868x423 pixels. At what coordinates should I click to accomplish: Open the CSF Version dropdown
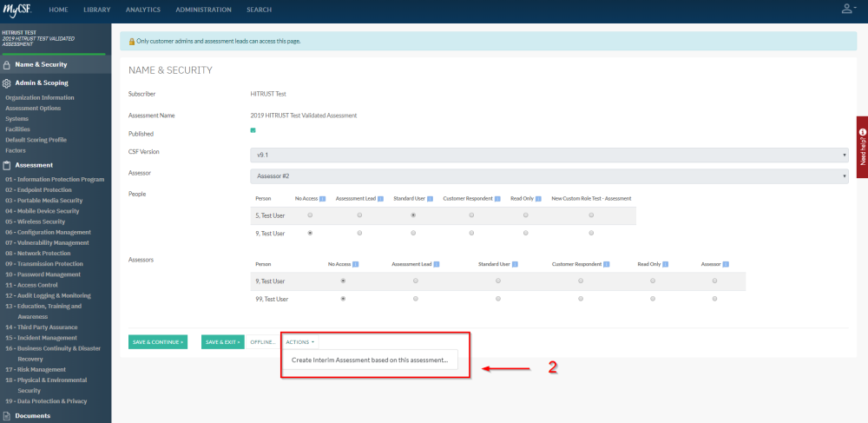tap(549, 155)
